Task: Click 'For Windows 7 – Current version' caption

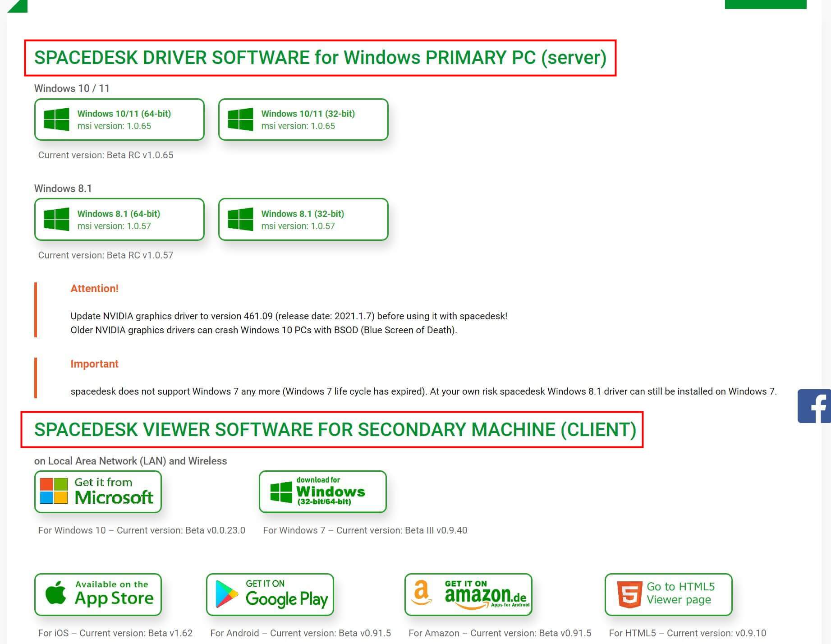Action: [x=365, y=530]
